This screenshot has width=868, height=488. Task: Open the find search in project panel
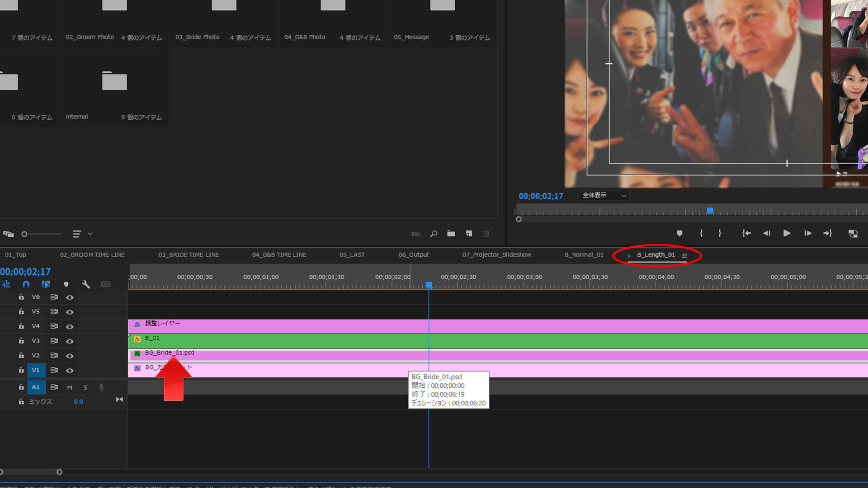click(434, 234)
